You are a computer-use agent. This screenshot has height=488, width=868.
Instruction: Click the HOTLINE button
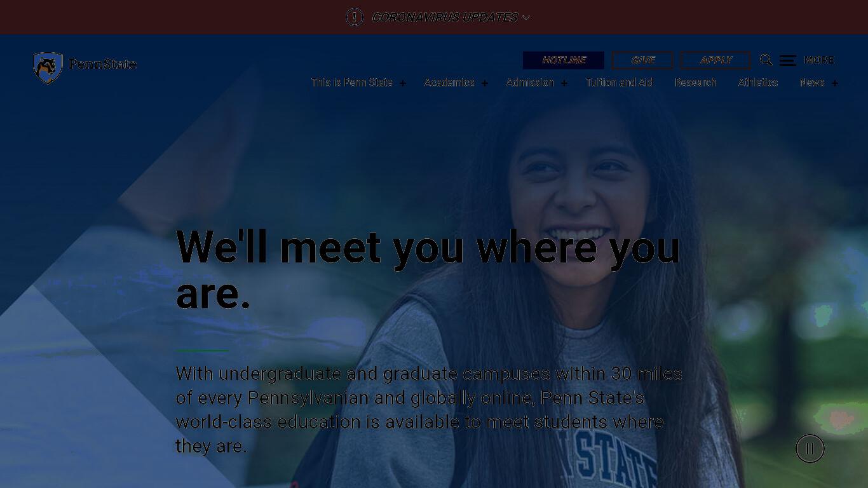pos(564,60)
